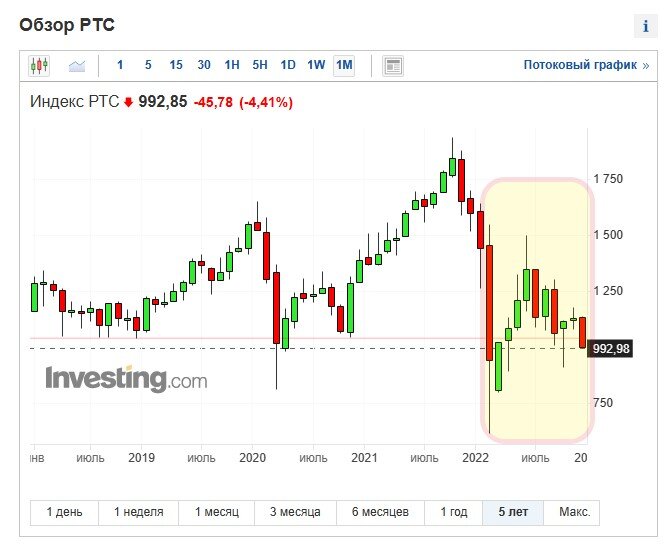Set the 1-minute chart interval
The image size is (672, 549).
tap(120, 66)
